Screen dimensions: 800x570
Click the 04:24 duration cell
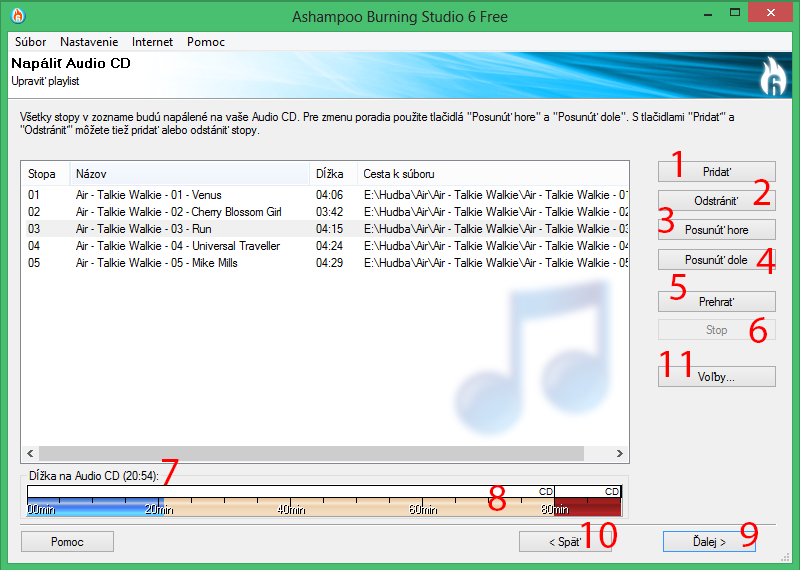pos(330,246)
